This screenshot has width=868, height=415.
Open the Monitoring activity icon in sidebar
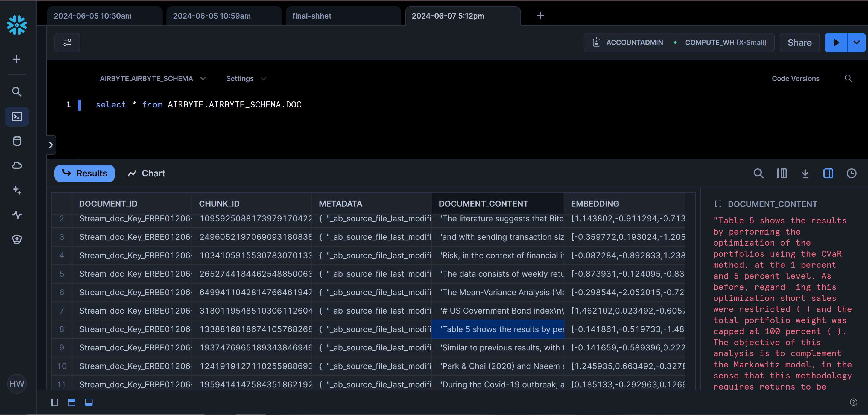pyautogui.click(x=17, y=215)
